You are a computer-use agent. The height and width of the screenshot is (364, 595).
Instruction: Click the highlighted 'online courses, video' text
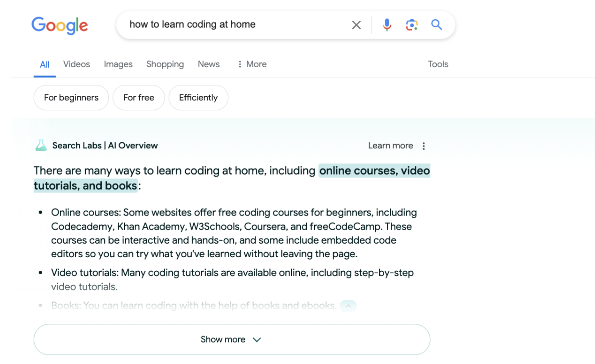(374, 170)
